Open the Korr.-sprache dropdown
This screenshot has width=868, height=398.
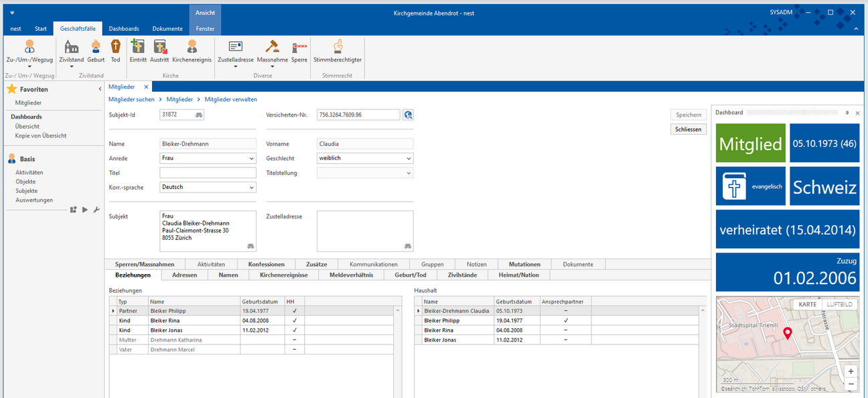point(251,188)
